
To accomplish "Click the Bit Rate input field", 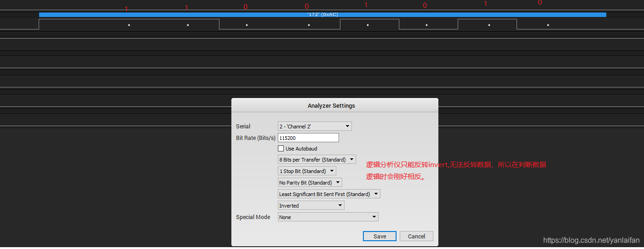I will 308,138.
